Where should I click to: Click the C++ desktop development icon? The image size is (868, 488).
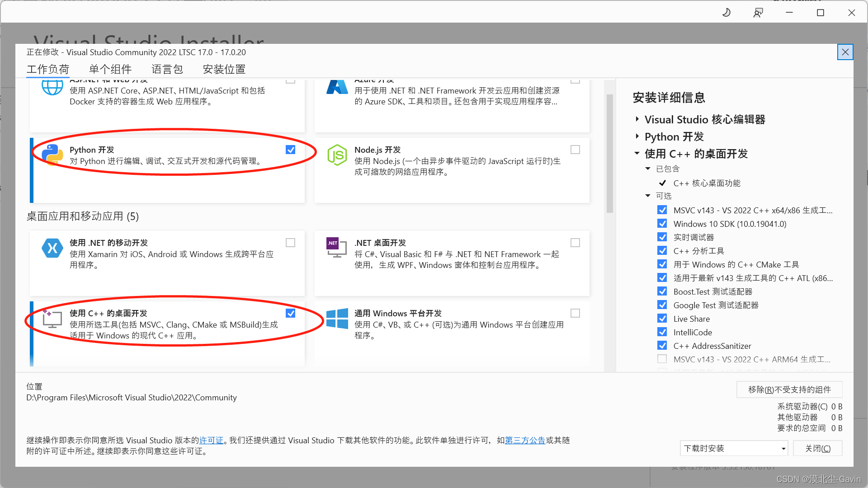coord(52,318)
